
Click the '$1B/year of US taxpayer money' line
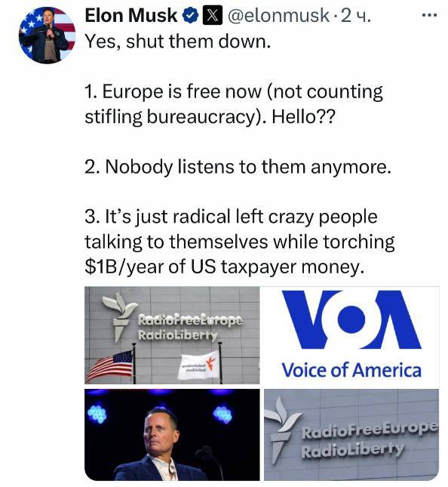[x=224, y=267]
